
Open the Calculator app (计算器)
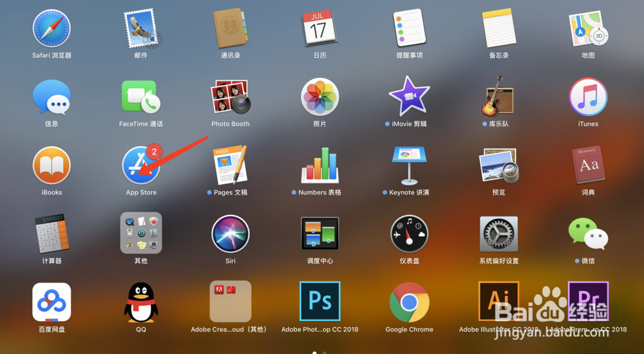[x=52, y=233]
